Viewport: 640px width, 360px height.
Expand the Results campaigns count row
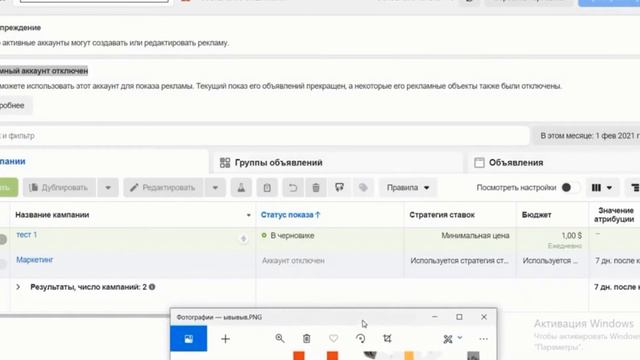point(18,287)
